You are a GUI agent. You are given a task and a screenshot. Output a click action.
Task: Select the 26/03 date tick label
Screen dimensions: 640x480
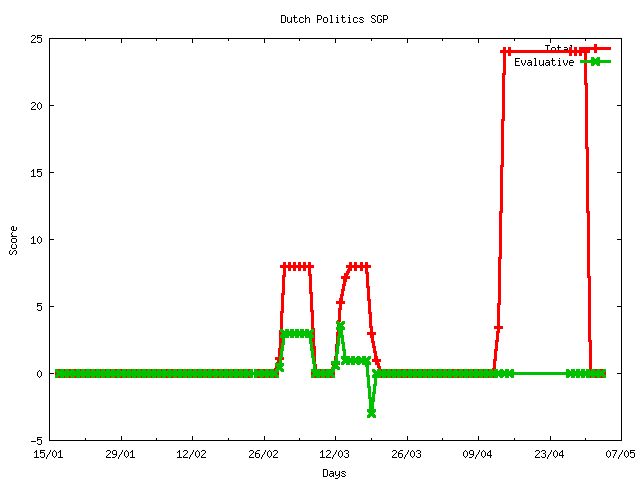click(406, 454)
